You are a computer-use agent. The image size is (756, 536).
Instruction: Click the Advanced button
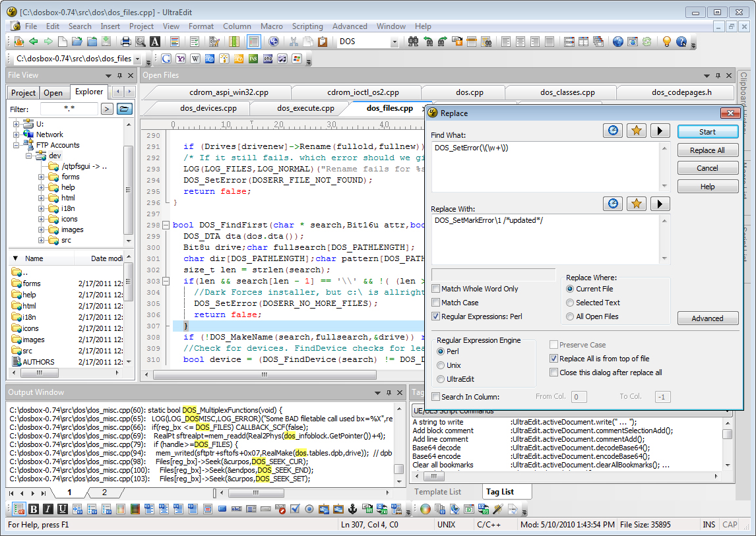[708, 318]
